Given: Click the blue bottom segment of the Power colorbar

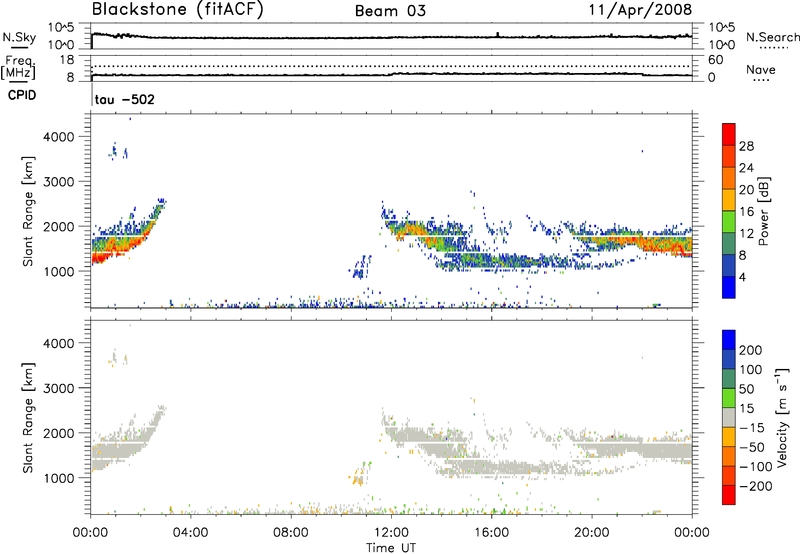Looking at the screenshot, I should click(x=729, y=287).
